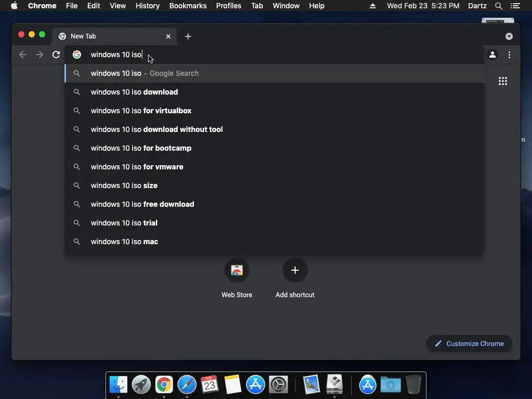The image size is (532, 399).
Task: Select 'windows 10 iso mac' suggestion
Action: click(x=274, y=241)
